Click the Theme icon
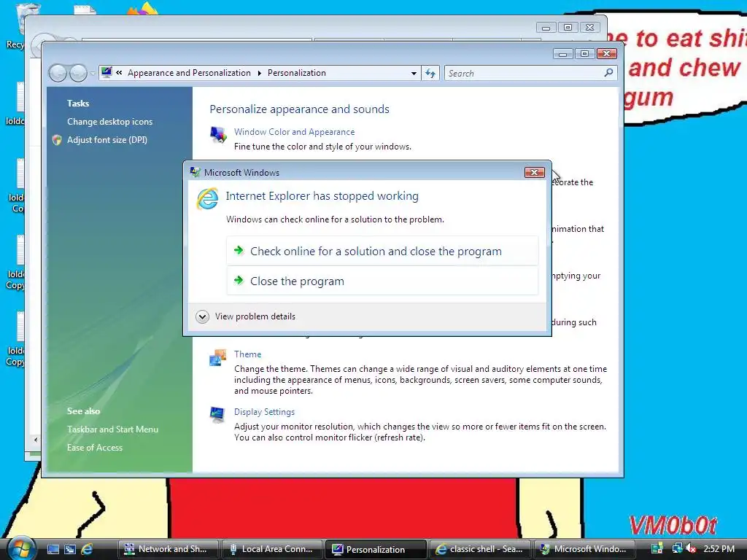The width and height of the screenshot is (747, 560). click(218, 357)
